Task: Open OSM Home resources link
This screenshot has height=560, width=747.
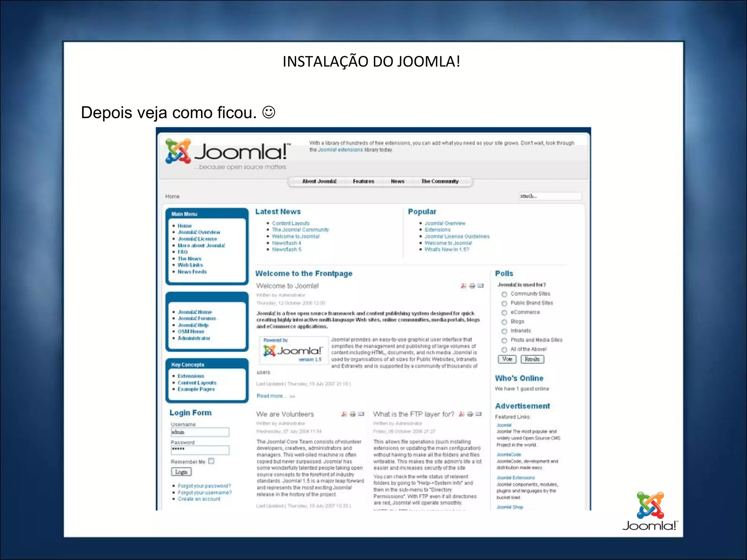Action: (191, 331)
